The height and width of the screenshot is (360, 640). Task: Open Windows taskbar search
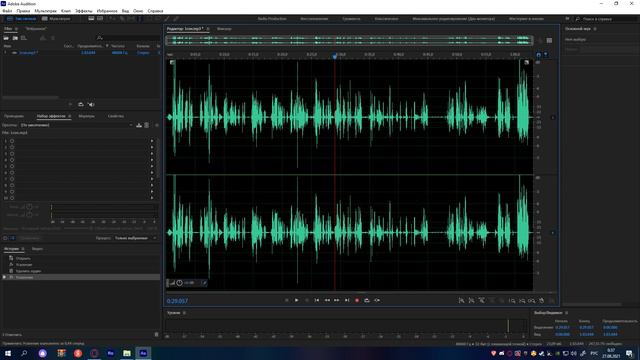24,353
